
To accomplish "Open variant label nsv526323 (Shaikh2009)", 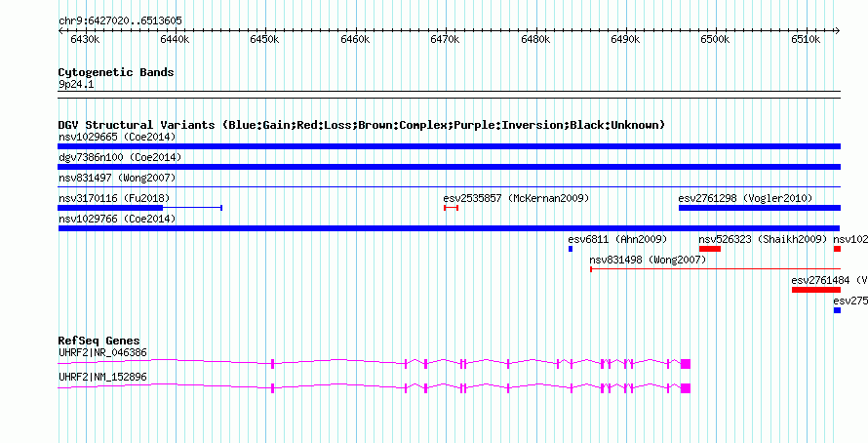I will (764, 239).
